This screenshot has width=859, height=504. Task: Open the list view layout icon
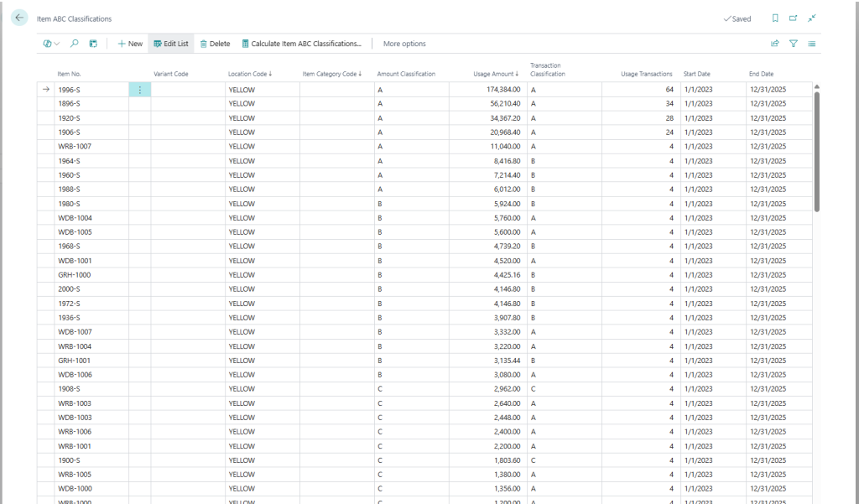pyautogui.click(x=811, y=44)
